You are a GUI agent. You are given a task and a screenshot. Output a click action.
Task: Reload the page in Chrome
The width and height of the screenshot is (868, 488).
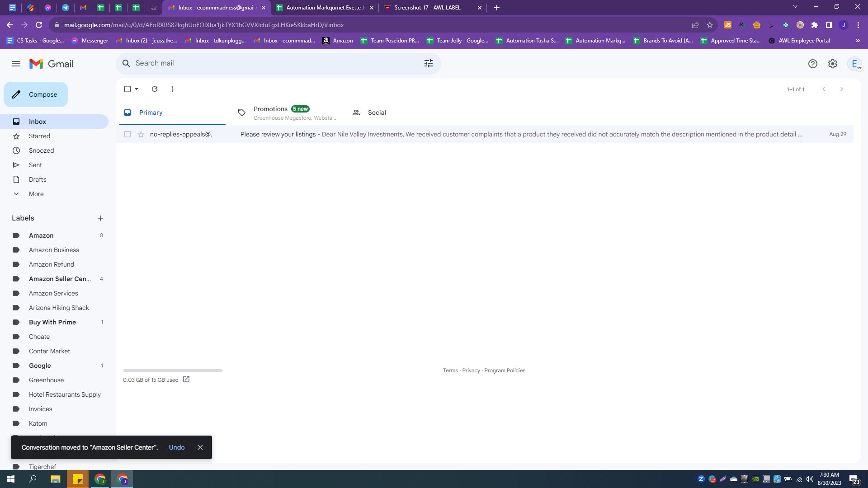click(x=39, y=25)
